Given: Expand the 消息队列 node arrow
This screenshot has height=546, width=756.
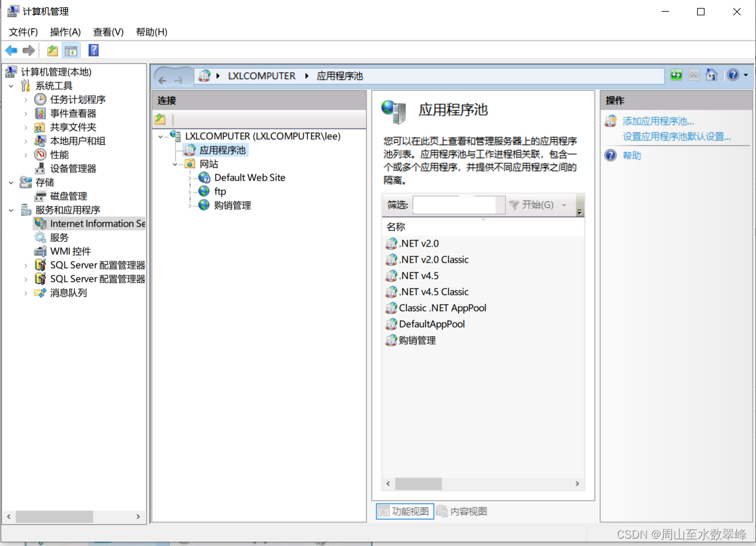Looking at the screenshot, I should tap(26, 293).
